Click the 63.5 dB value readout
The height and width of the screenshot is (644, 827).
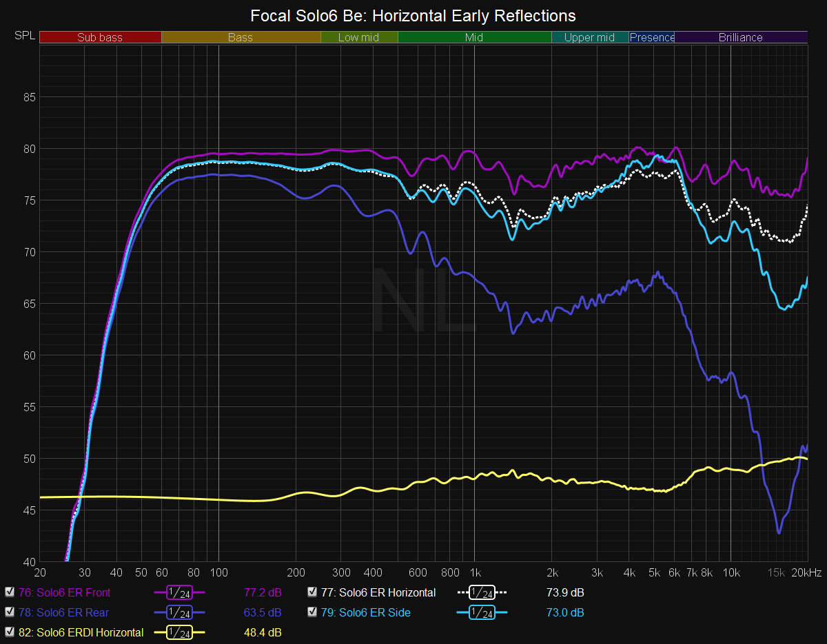coord(263,612)
